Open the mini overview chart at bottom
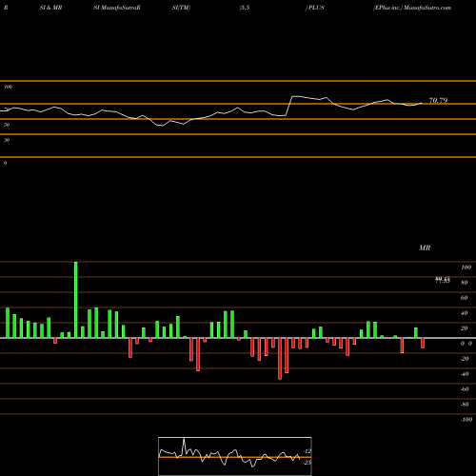The height and width of the screenshot is (476, 476). pos(235,456)
